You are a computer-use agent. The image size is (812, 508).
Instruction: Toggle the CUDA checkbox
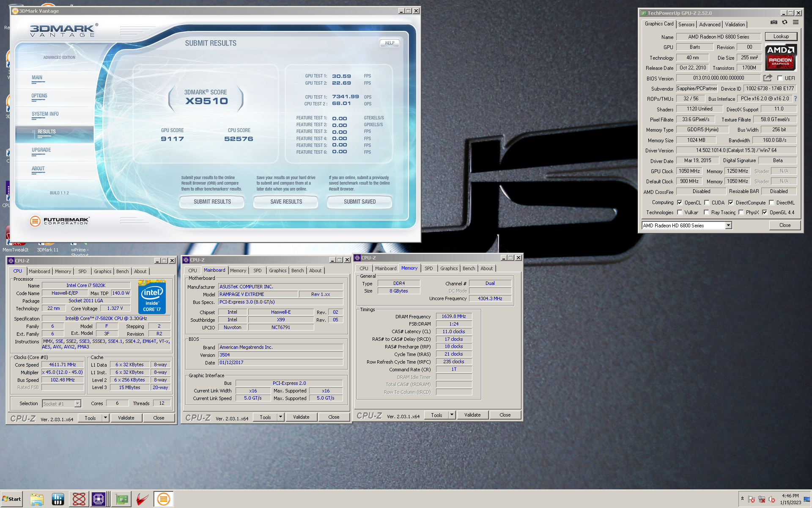[707, 202]
